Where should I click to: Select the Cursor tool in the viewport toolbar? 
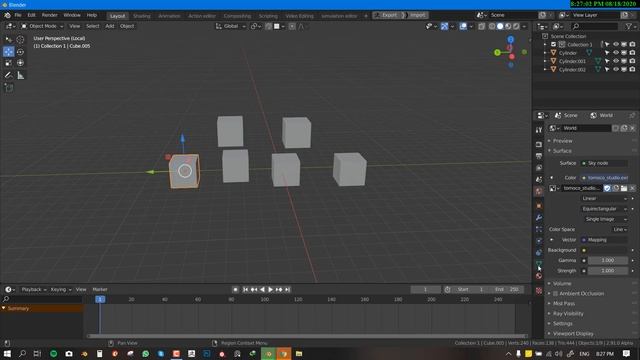[20, 40]
